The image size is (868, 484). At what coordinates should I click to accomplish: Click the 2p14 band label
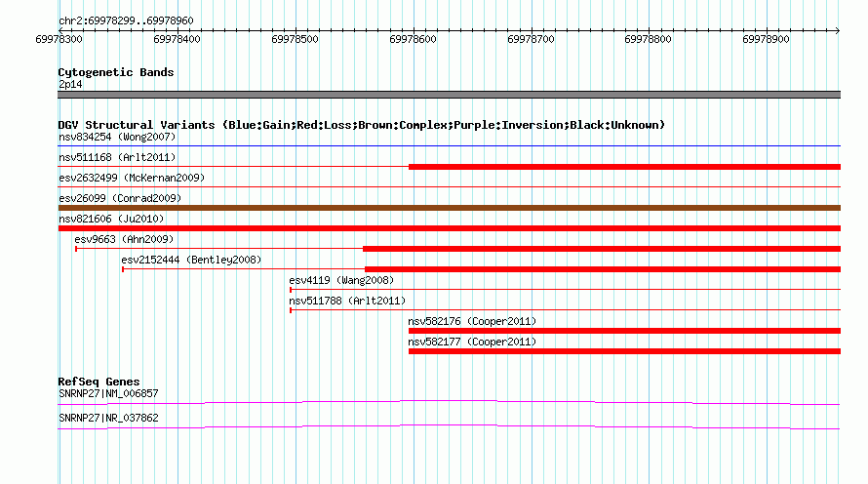(x=70, y=84)
